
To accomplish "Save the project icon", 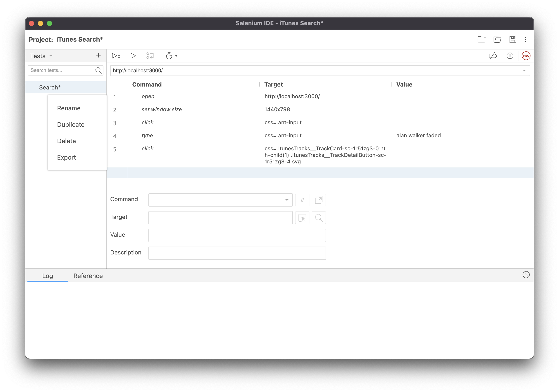I will tap(513, 39).
